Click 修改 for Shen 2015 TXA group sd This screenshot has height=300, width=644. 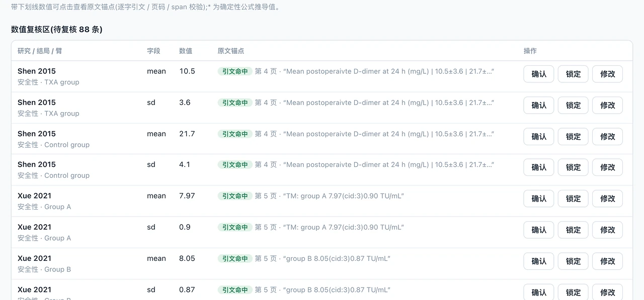[607, 105]
